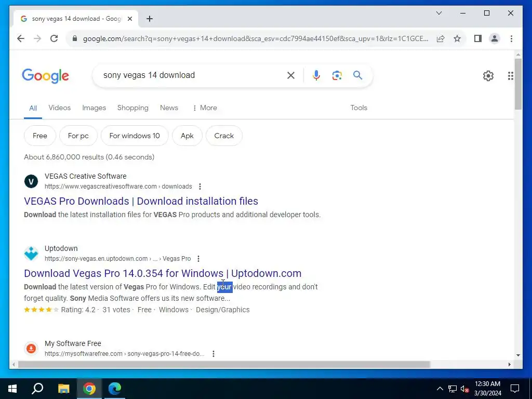Open Google quick settings gear
This screenshot has width=532, height=399.
488,76
